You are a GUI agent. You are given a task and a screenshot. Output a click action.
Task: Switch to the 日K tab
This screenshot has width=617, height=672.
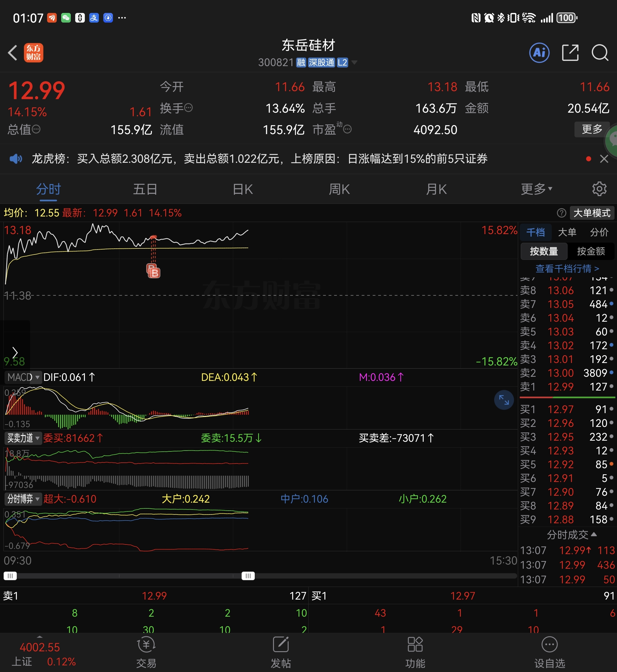[243, 189]
